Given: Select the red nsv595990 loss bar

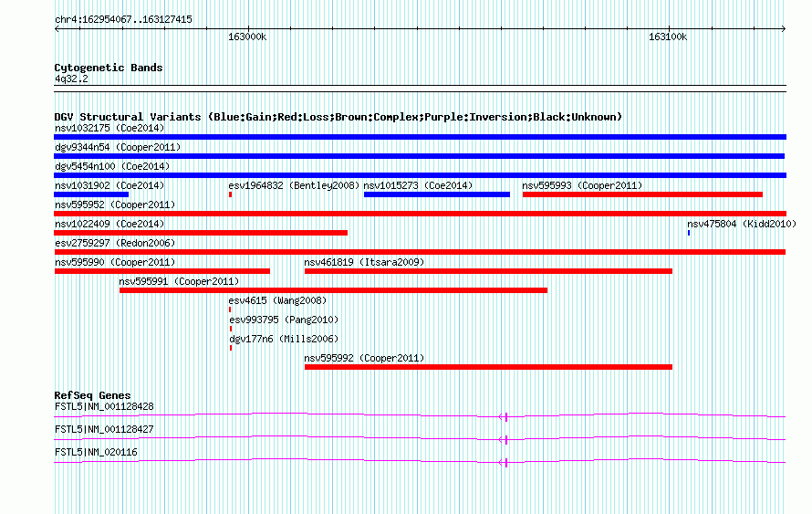Looking at the screenshot, I should point(162,271).
